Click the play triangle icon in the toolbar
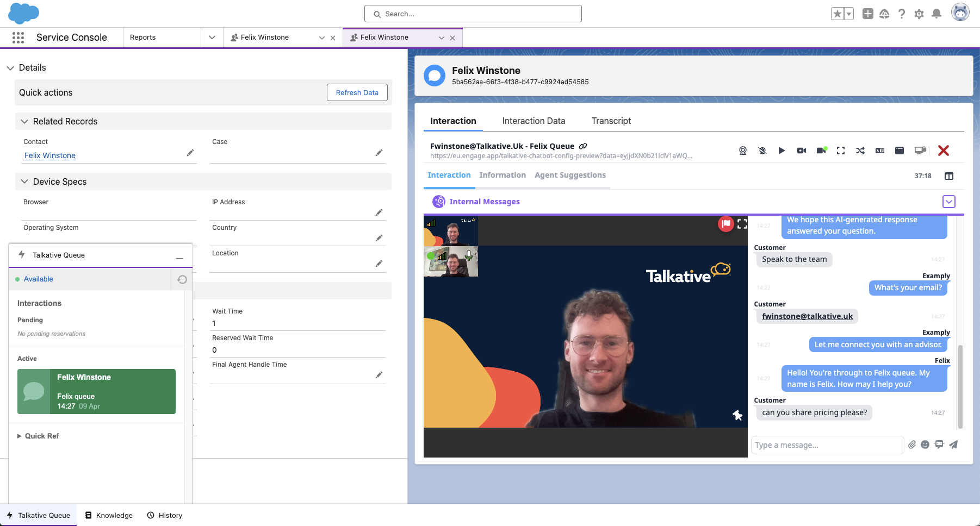The width and height of the screenshot is (980, 526). click(x=781, y=151)
